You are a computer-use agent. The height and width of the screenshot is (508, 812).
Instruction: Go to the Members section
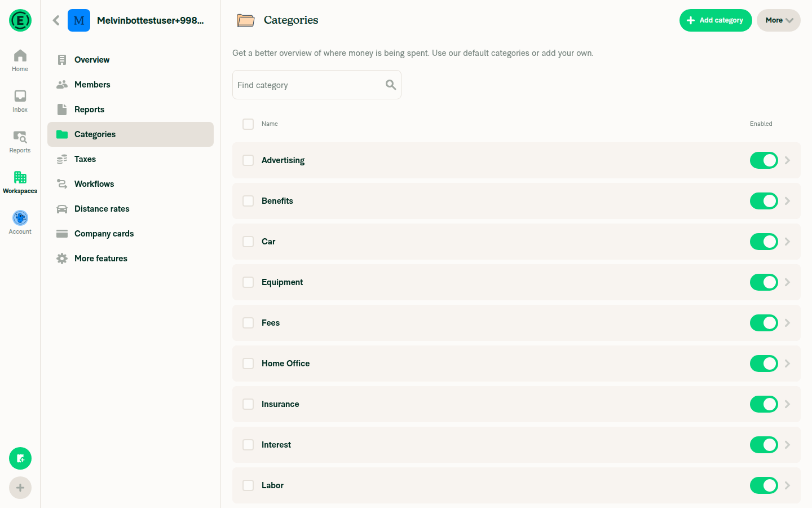pyautogui.click(x=92, y=84)
